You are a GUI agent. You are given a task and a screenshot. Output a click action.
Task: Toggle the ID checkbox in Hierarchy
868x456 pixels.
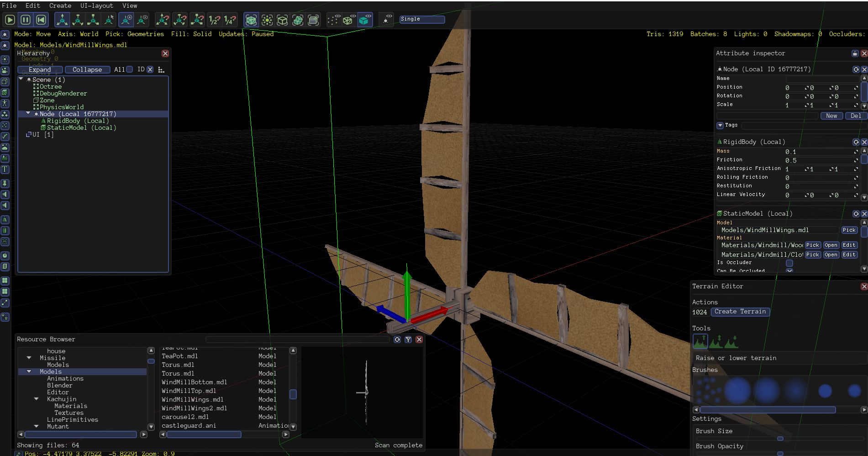(150, 69)
